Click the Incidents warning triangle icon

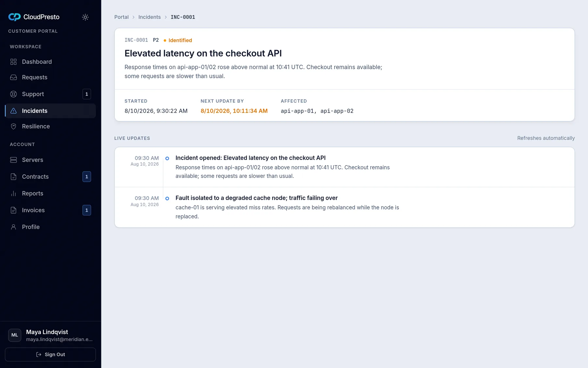pyautogui.click(x=13, y=111)
